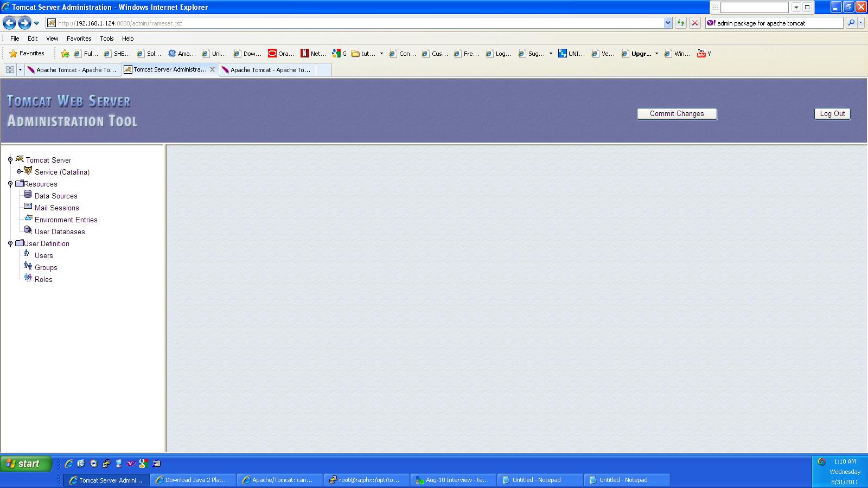Click the Mail Sessions envelope icon

[28, 207]
